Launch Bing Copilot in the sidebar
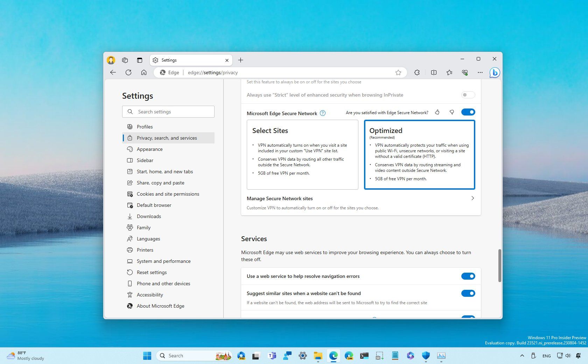 tap(494, 72)
